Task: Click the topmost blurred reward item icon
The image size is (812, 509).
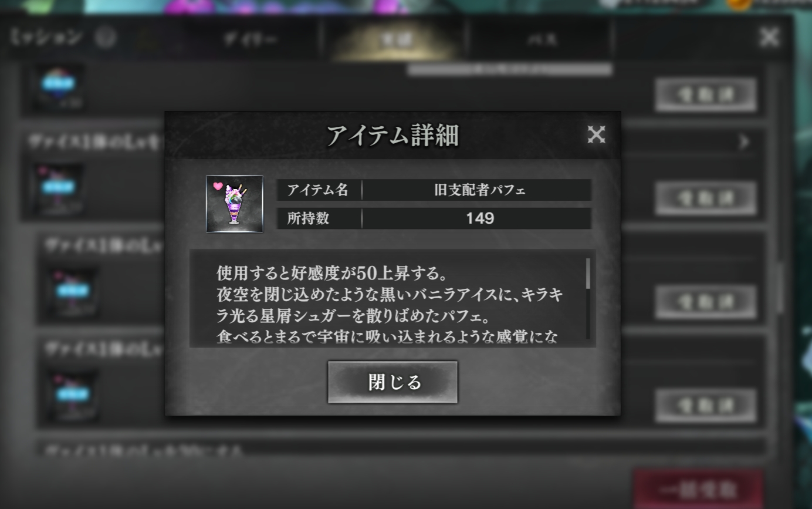Action: pos(57,87)
